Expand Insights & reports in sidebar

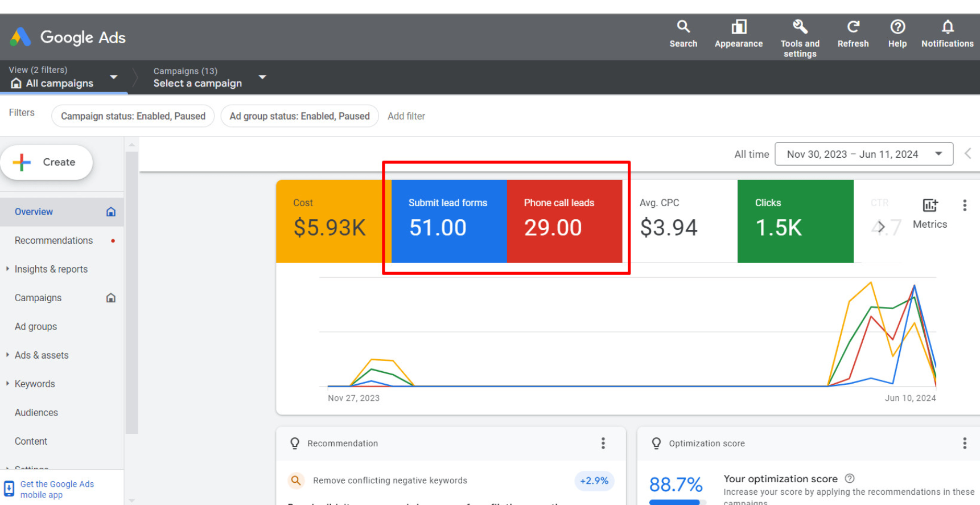coord(51,269)
